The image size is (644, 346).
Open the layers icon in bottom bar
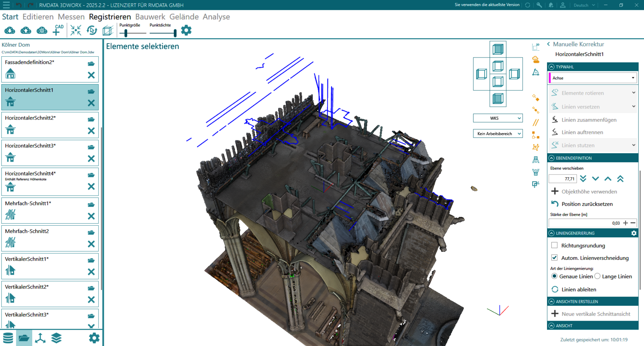pyautogui.click(x=56, y=338)
